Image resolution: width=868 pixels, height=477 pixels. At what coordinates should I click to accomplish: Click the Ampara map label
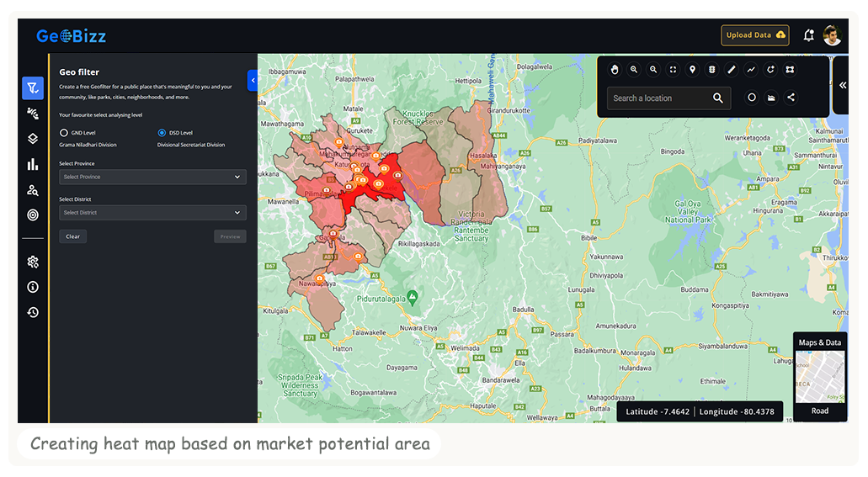[767, 179]
